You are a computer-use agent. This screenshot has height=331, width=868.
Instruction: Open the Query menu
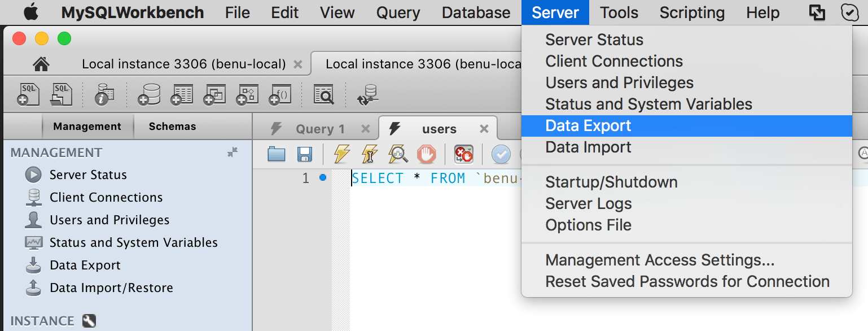(398, 12)
